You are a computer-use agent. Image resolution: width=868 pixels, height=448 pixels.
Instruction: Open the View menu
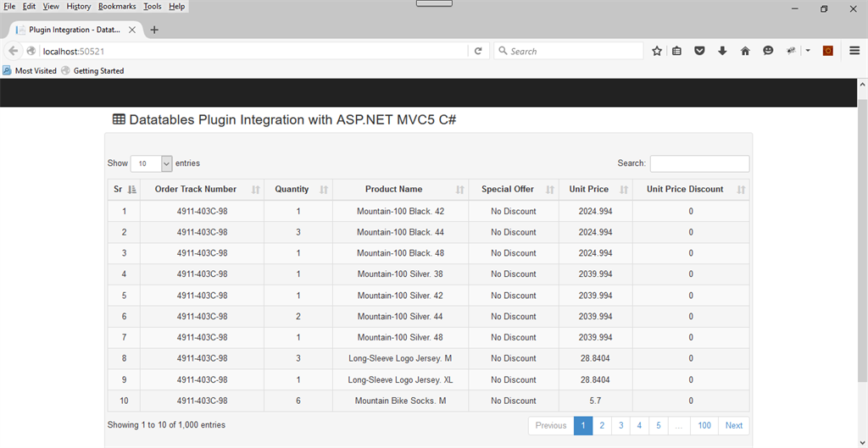pos(51,7)
